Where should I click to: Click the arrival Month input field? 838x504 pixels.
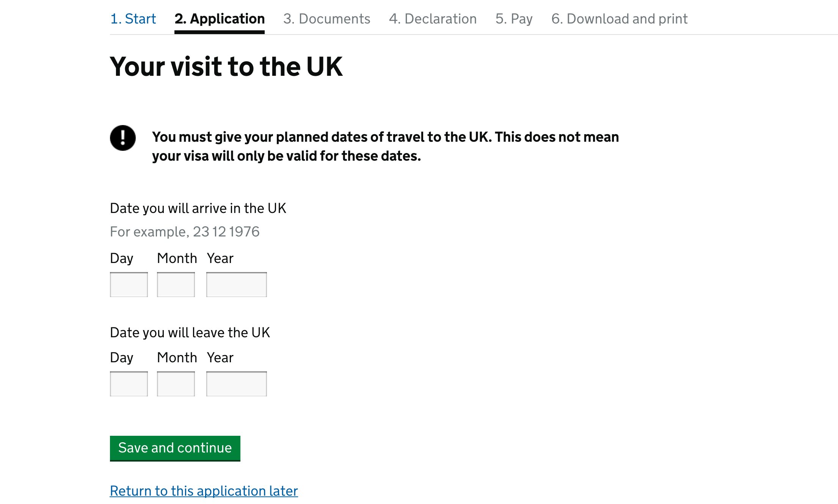176,284
